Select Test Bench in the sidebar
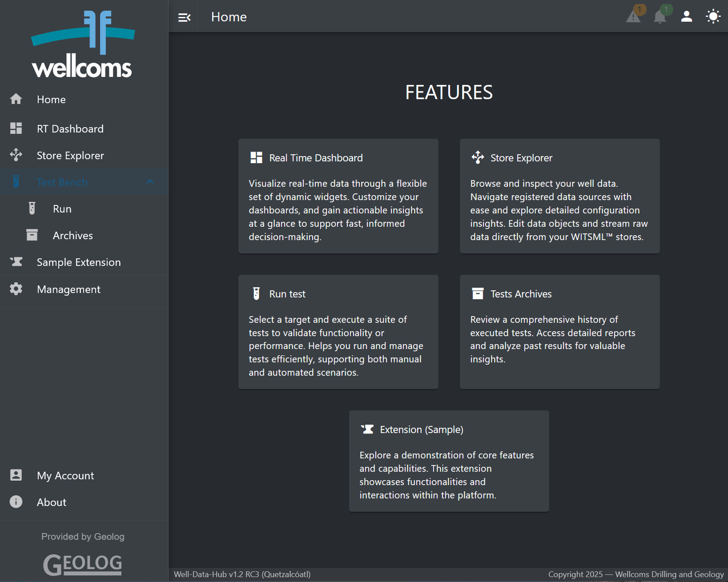Image resolution: width=728 pixels, height=582 pixels. point(62,182)
